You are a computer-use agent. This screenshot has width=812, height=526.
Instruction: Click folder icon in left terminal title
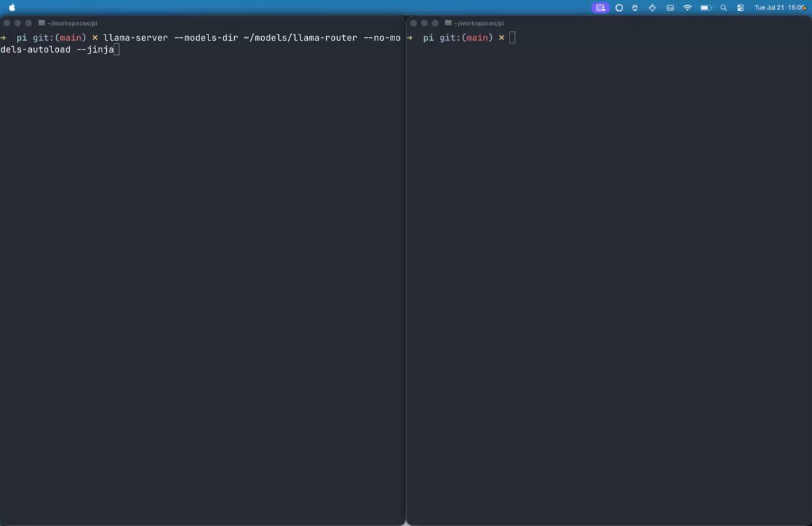42,23
